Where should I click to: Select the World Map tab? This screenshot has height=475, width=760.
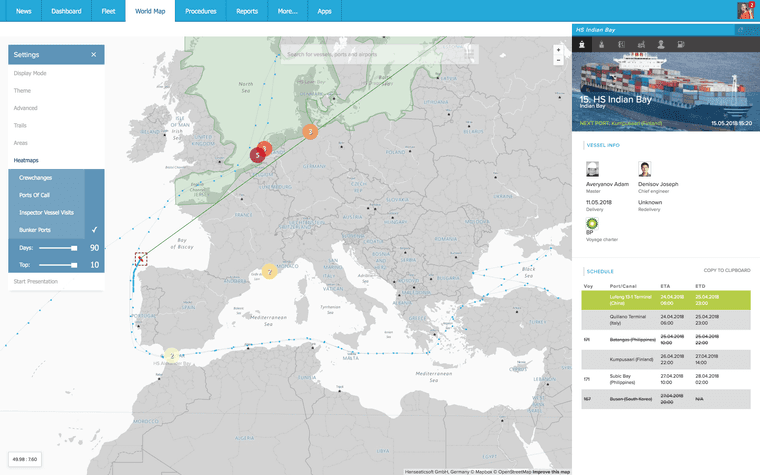(x=150, y=11)
